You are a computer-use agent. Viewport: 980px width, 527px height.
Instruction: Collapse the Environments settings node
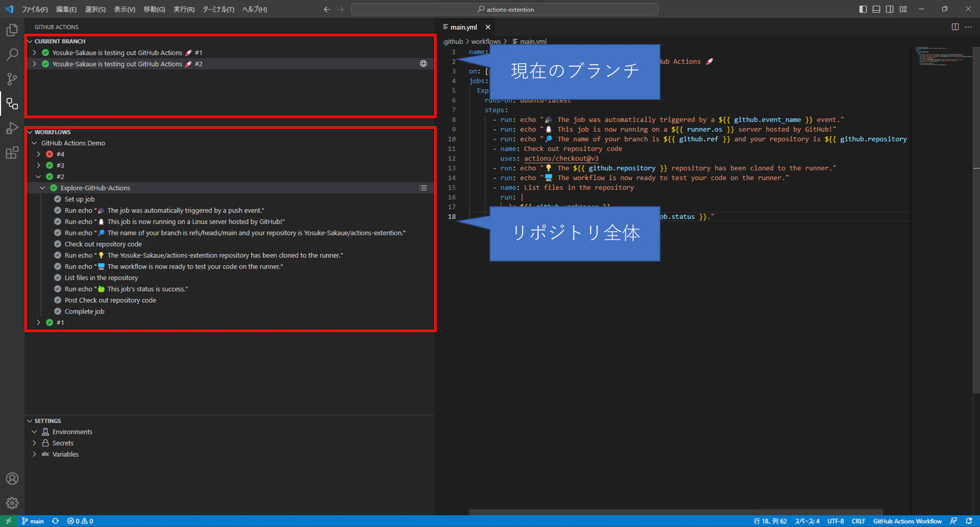tap(34, 432)
